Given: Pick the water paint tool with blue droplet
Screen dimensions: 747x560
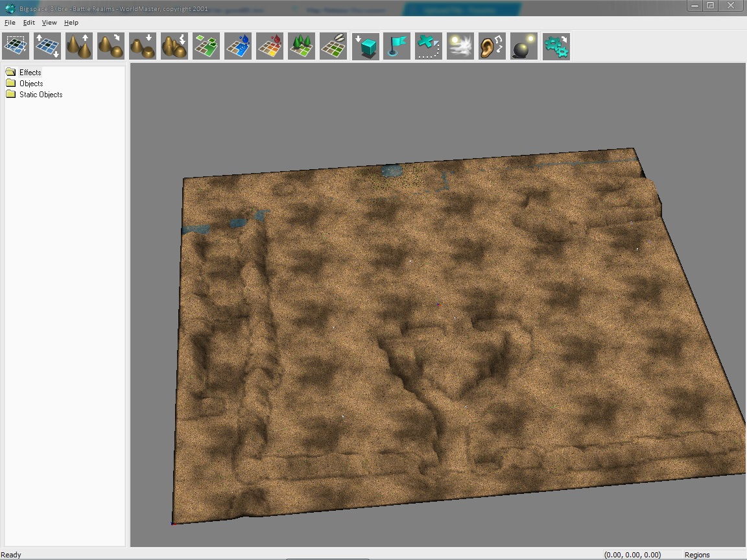Looking at the screenshot, I should (238, 46).
